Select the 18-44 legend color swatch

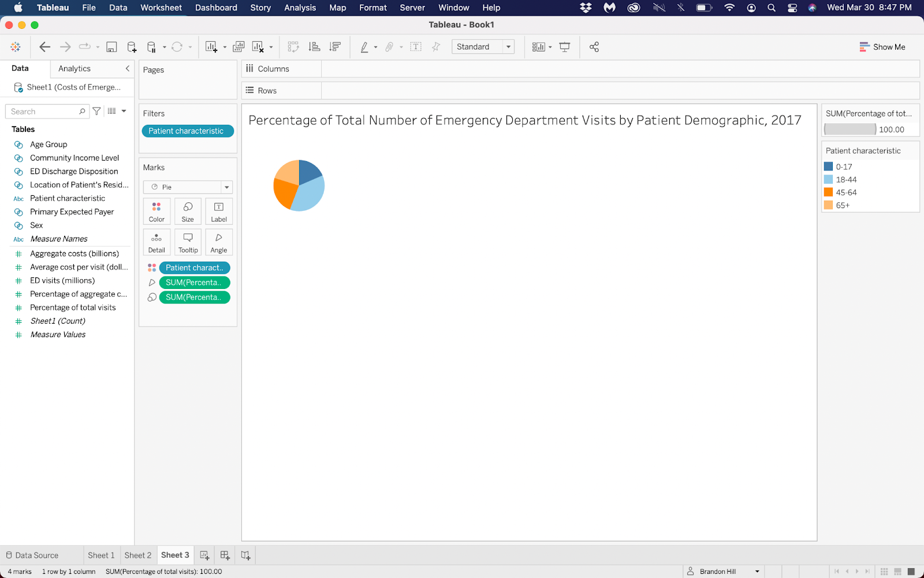tap(828, 179)
